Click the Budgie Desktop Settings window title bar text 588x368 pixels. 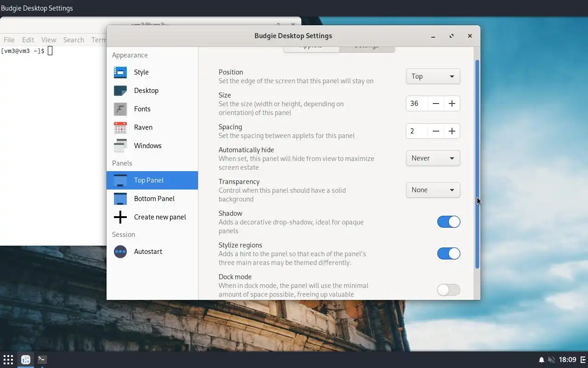point(293,36)
